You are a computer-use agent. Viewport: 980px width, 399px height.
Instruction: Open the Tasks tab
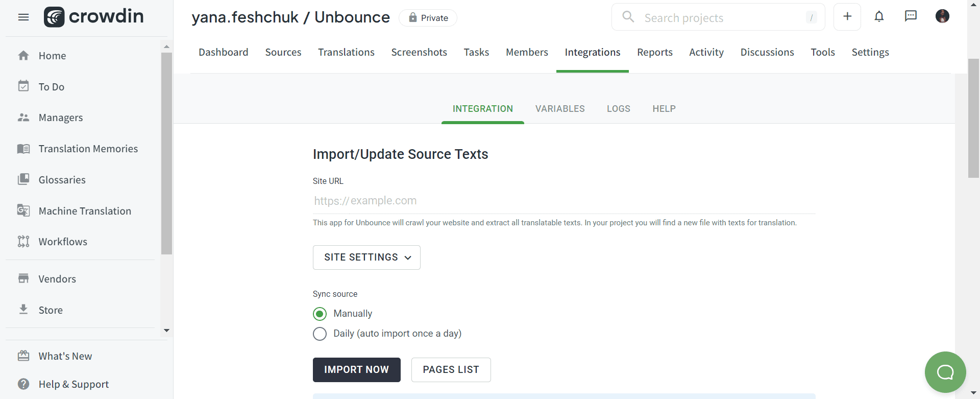(476, 52)
